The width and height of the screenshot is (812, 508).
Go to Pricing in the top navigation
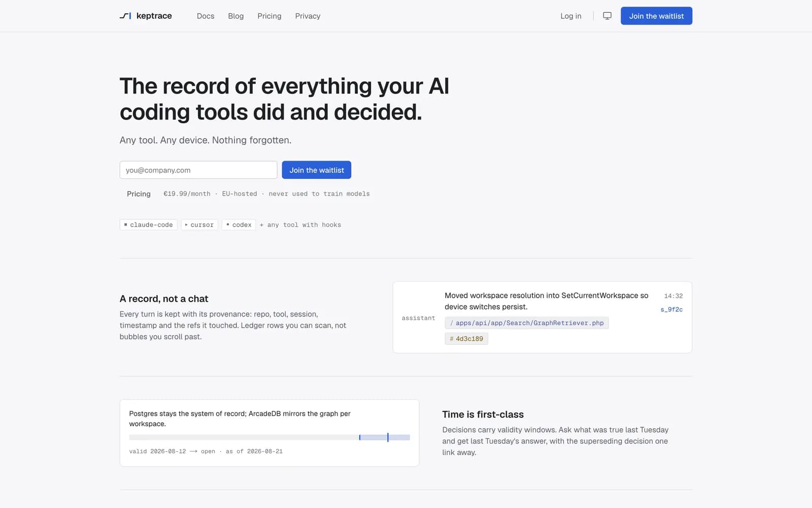click(269, 16)
